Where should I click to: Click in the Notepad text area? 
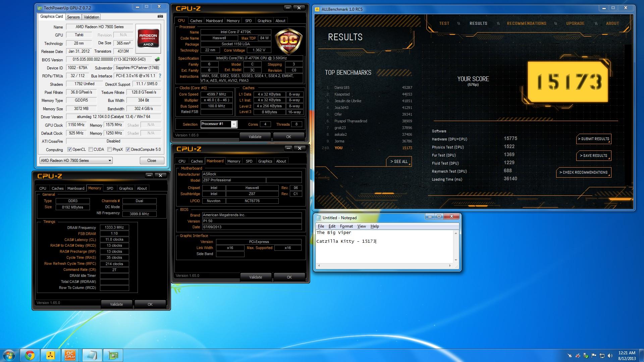pos(384,246)
